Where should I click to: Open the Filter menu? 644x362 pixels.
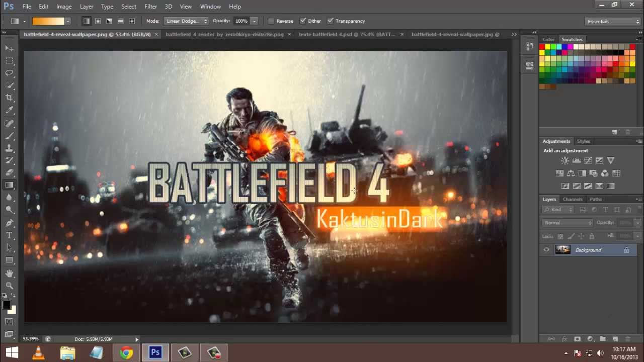[151, 7]
